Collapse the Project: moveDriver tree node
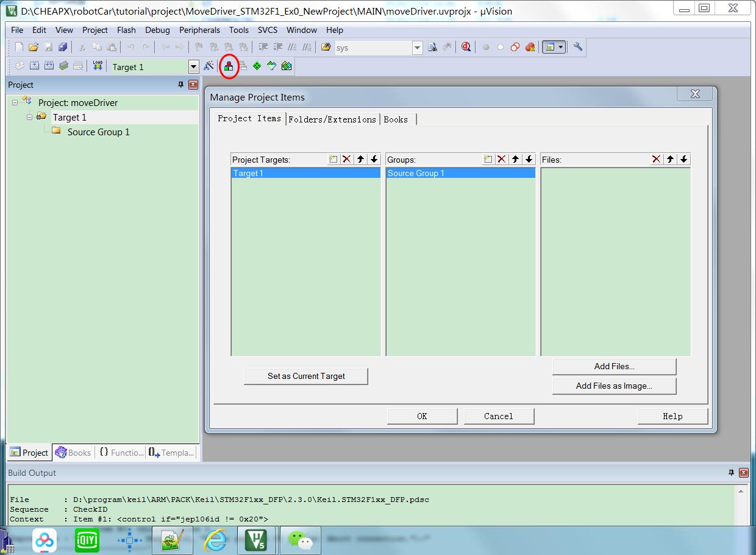Viewport: 756px width, 555px height. [15, 102]
